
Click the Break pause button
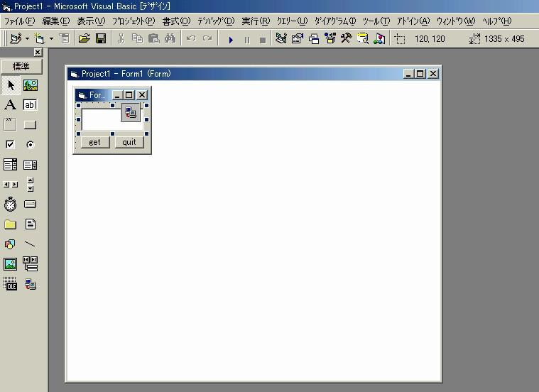point(247,40)
